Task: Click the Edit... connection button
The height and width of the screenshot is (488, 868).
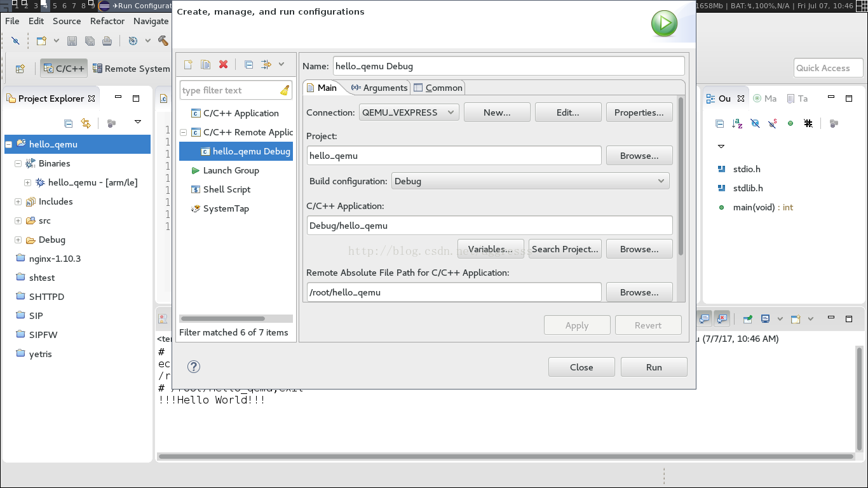Action: tap(568, 112)
